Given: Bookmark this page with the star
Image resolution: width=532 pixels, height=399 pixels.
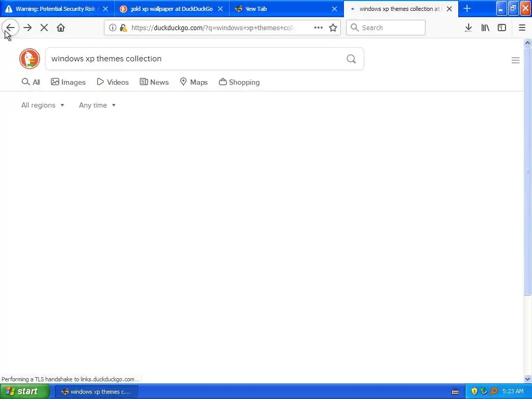Looking at the screenshot, I should (333, 28).
